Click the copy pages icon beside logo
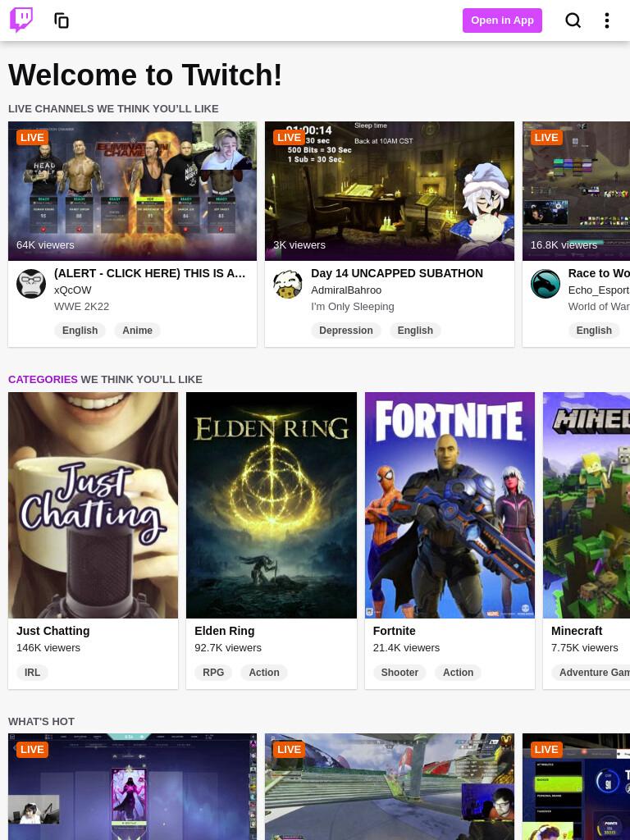Screen dimensions: 630x840 click(x=62, y=21)
